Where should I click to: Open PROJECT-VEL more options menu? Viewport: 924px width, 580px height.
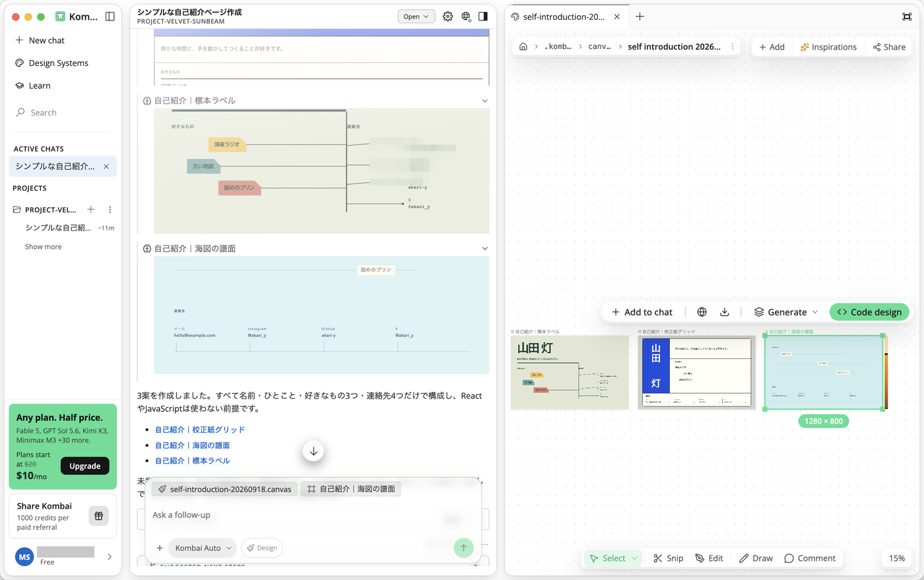click(x=110, y=210)
